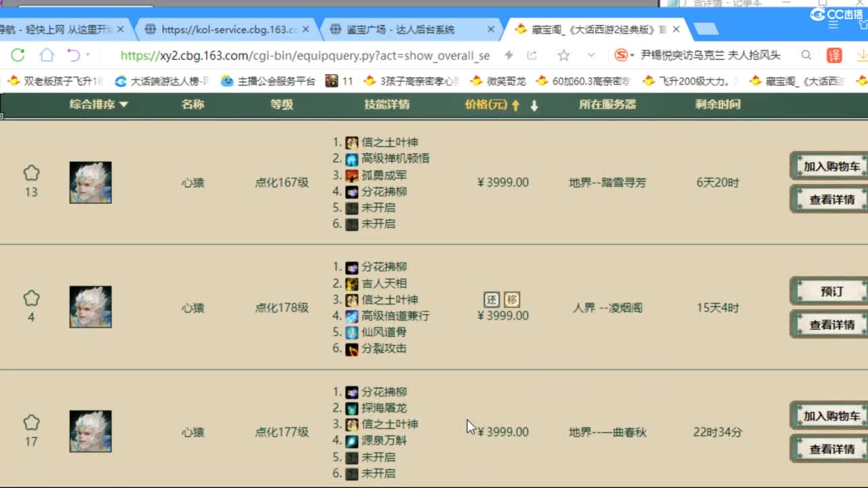
Task: Click 分花拂柳 skill icon in third item
Action: click(x=352, y=392)
